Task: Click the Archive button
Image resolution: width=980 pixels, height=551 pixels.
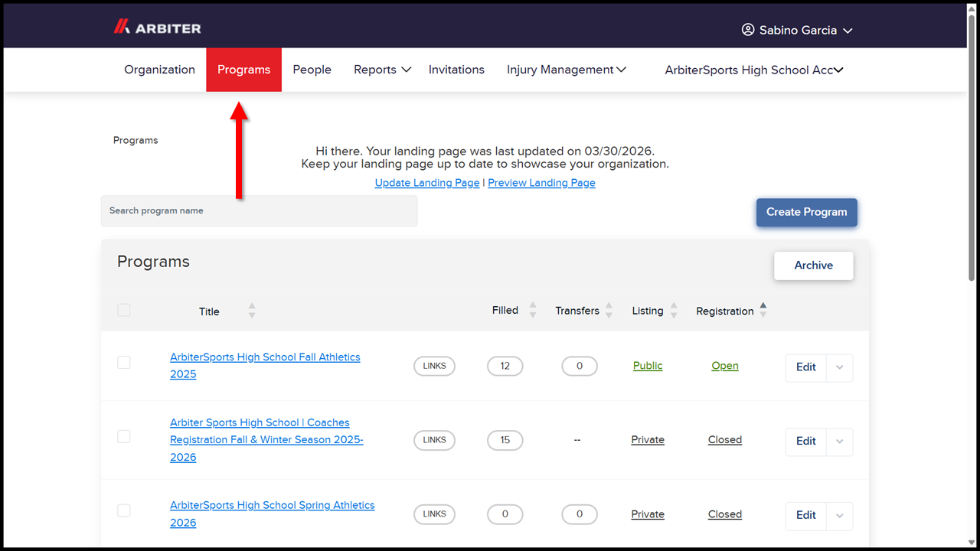Action: pyautogui.click(x=813, y=266)
